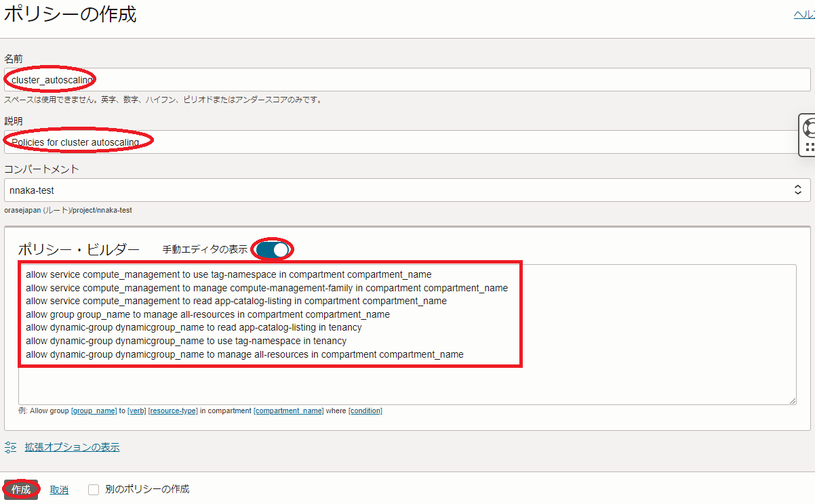
Task: Click the sliders icon beside 拡張オプションの表示
Action: tap(10, 447)
